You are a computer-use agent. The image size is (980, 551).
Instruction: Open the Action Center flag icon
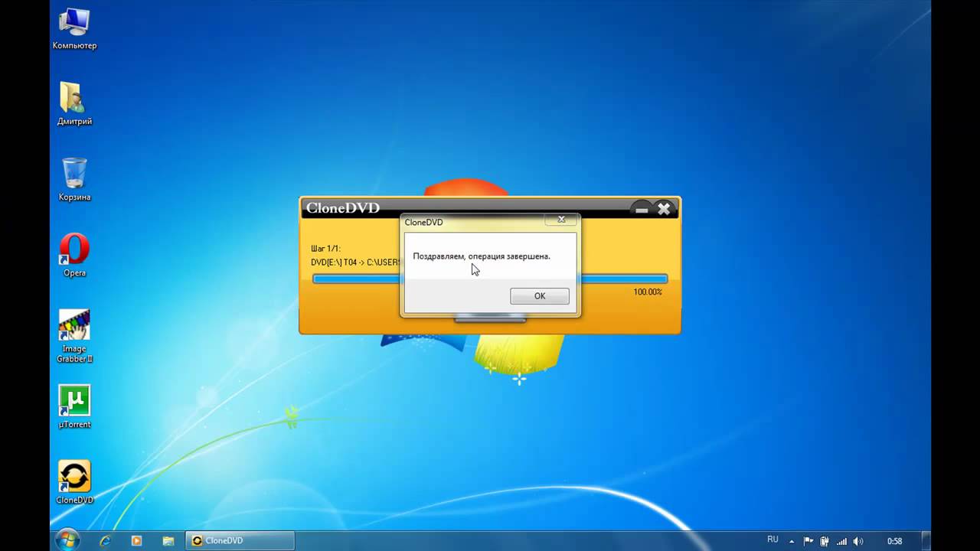coord(808,541)
